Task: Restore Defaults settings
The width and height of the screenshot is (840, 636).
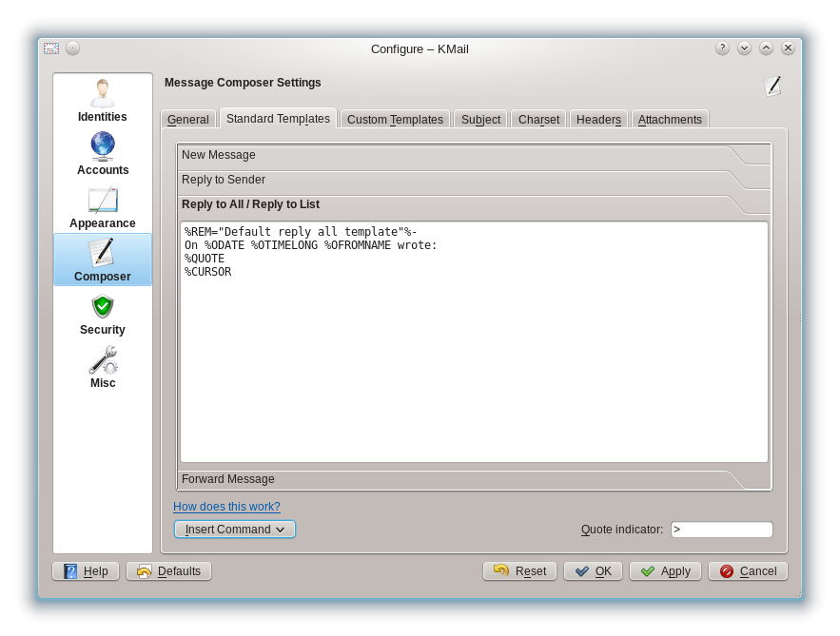Action: pyautogui.click(x=168, y=570)
